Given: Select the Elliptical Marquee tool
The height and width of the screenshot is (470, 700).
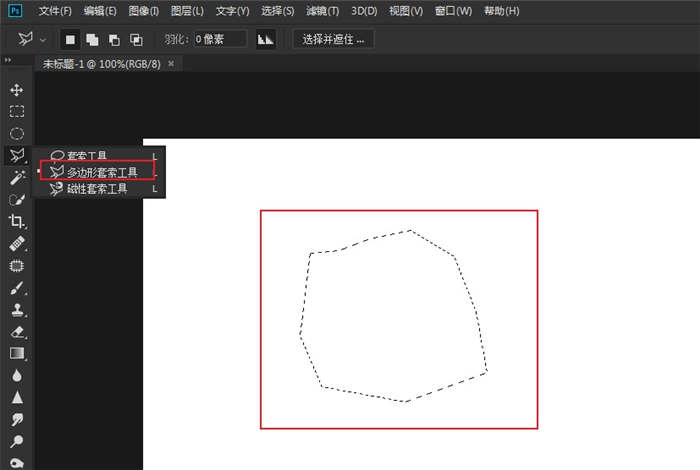Looking at the screenshot, I should tap(17, 133).
